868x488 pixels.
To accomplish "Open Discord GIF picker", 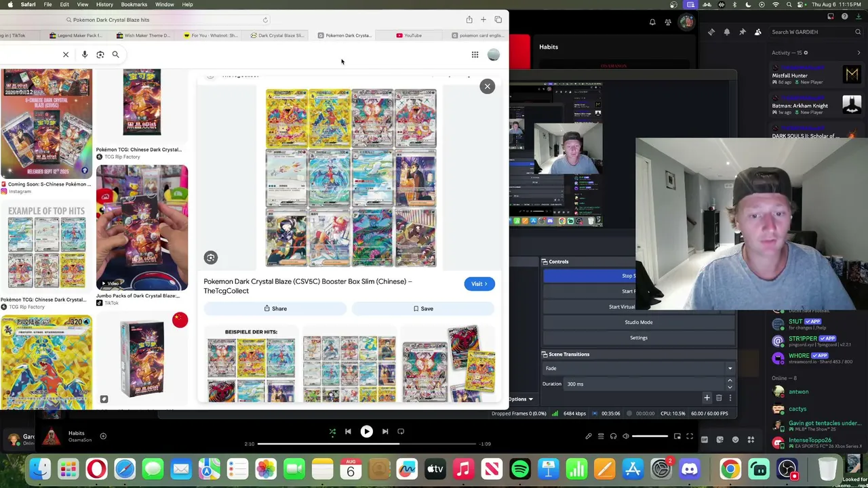I will pyautogui.click(x=704, y=440).
